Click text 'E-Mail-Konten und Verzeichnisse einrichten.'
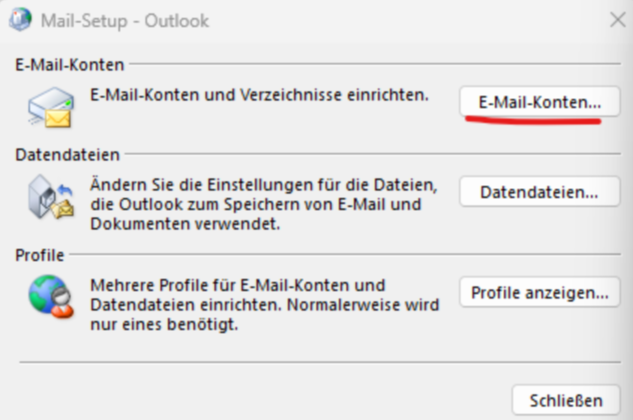 coord(259,96)
